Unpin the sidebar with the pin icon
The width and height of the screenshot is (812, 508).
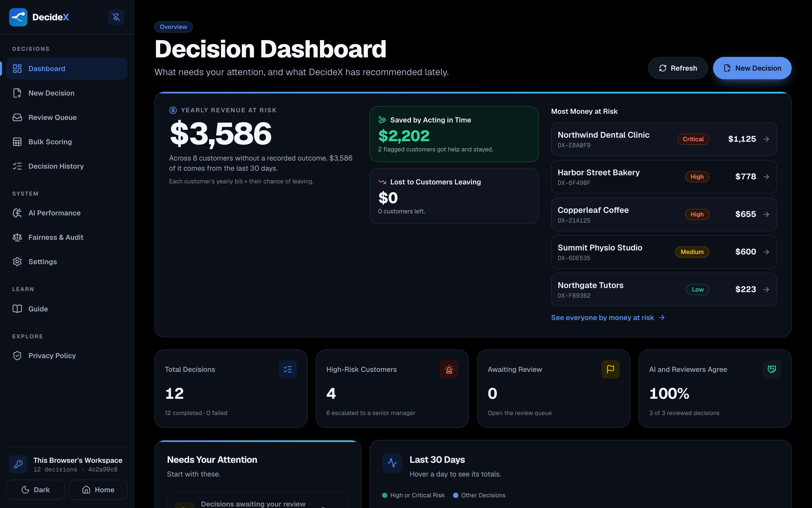point(116,17)
